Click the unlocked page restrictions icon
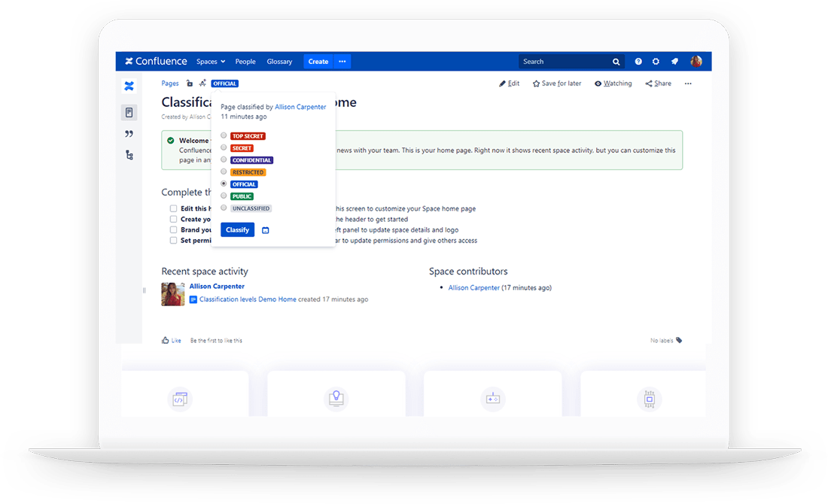 190,83
